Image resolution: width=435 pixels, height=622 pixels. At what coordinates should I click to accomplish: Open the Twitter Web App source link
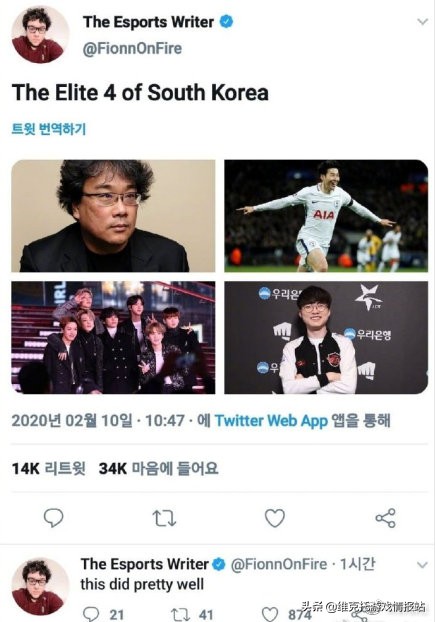tap(271, 420)
